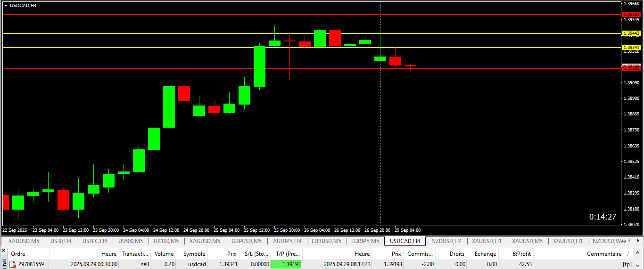This screenshot has height=269, width=644.
Task: Click the 1.38410 value on price scale
Action: (x=631, y=177)
